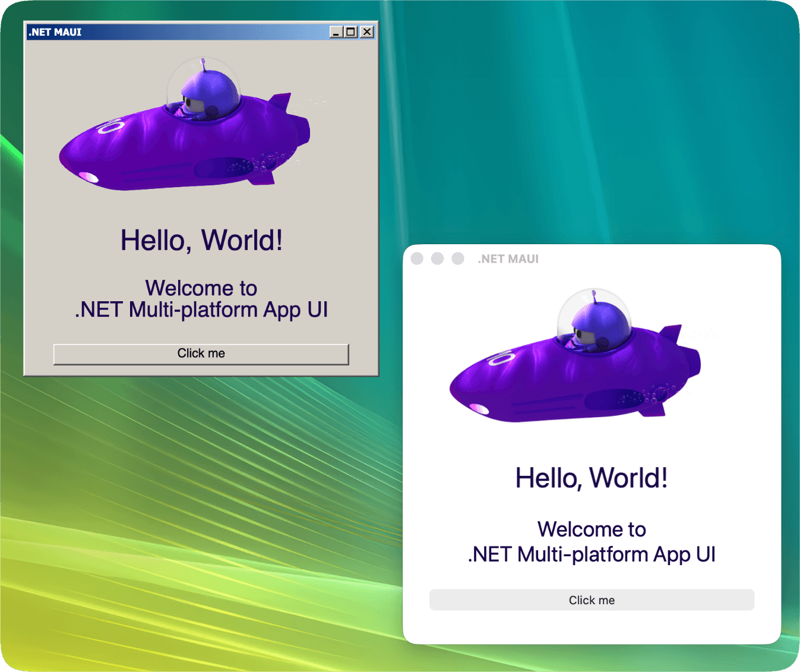Image resolution: width=800 pixels, height=672 pixels.
Task: Click 'Welcome to' text in Windows-style window
Action: (201, 288)
